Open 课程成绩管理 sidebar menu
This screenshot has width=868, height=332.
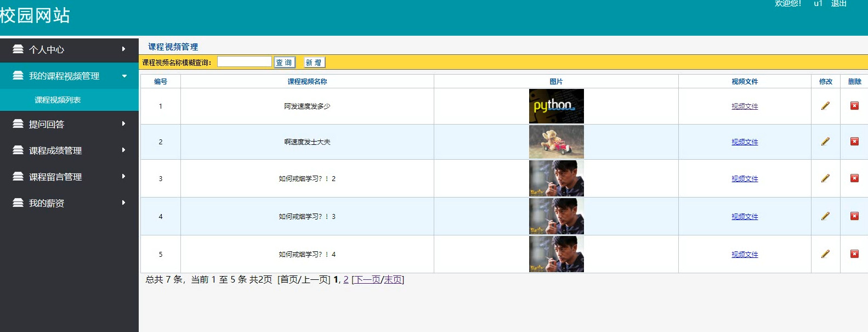pyautogui.click(x=69, y=150)
